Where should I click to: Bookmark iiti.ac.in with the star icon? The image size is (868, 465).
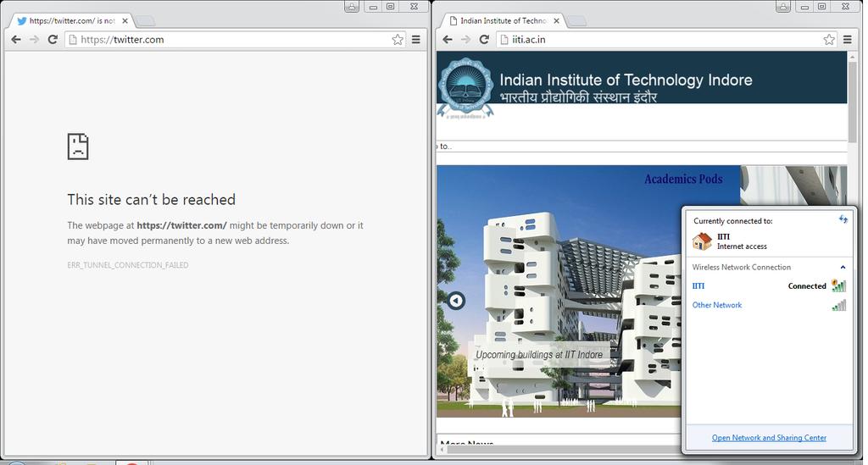[829, 40]
